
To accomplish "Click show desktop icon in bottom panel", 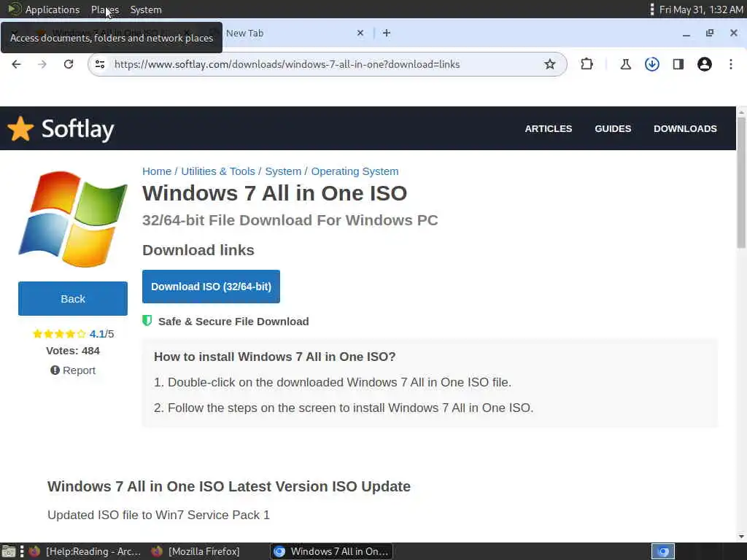I will 9,551.
